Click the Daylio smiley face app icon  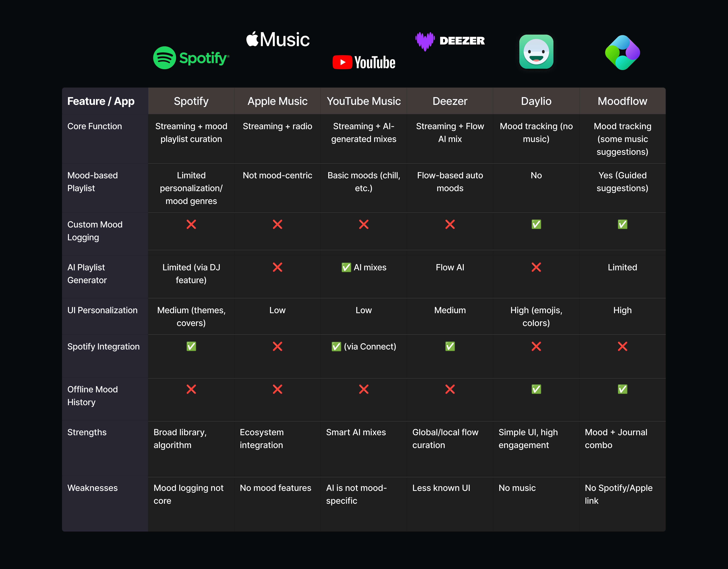pos(536,52)
